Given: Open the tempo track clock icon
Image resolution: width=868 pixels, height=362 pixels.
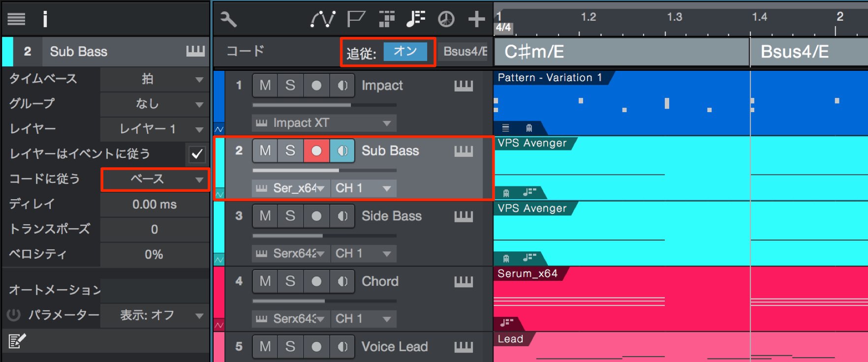Looking at the screenshot, I should pyautogui.click(x=446, y=19).
